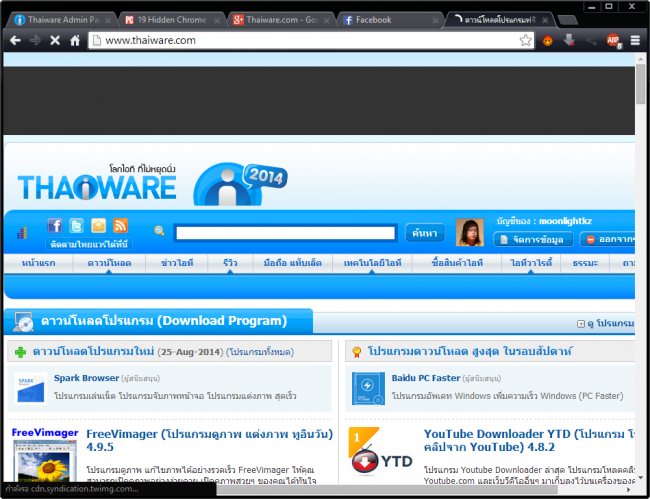Open the มือถือ แท็บเล็ต menu item
650x499 pixels.
click(293, 263)
